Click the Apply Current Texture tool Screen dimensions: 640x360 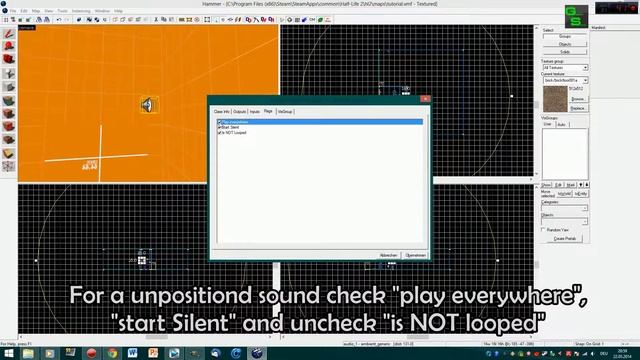pyautogui.click(x=9, y=113)
